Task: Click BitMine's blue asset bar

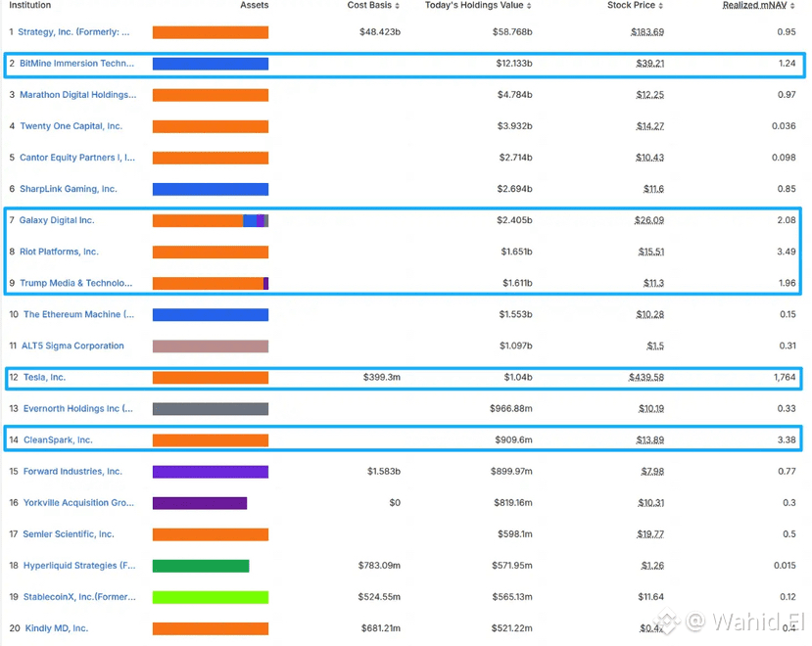Action: point(211,64)
